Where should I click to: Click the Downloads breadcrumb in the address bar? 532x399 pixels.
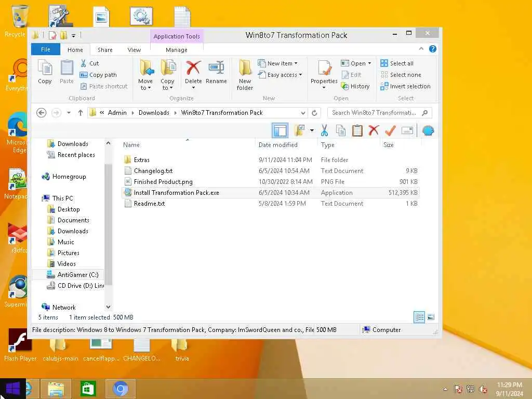pyautogui.click(x=154, y=113)
